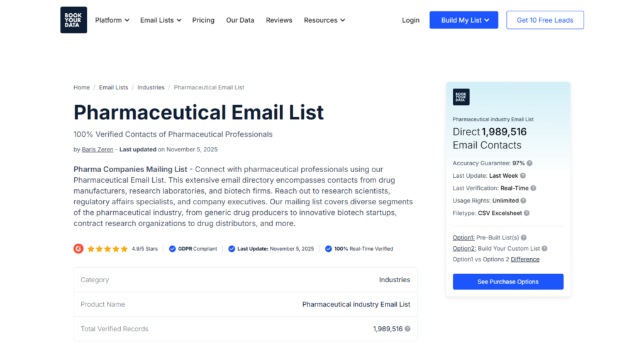Open the Reviews menu item
The height and width of the screenshot is (362, 644).
click(279, 20)
